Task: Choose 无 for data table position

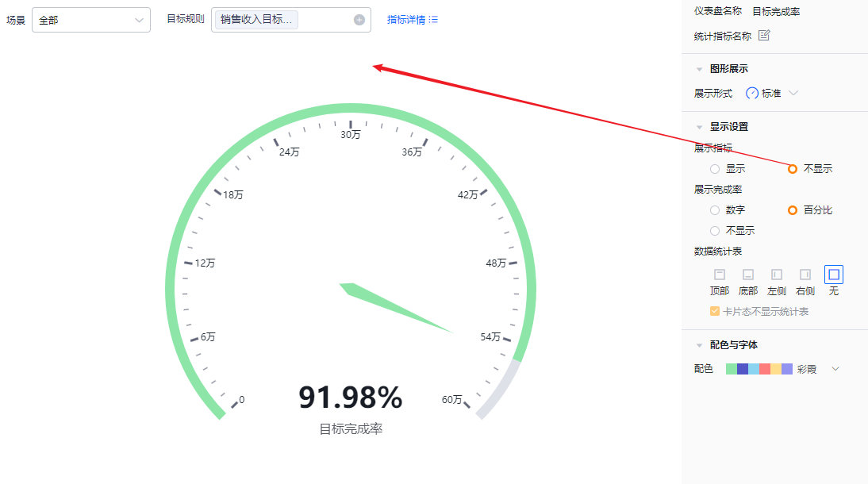Action: (834, 275)
